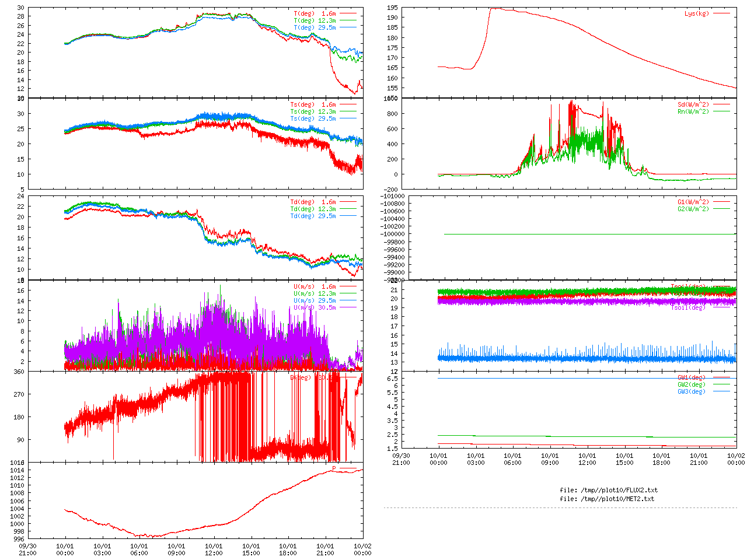Pick the 'Td(deg) 1.6m' legend label
Viewport: 747px width, 560px height.
(313, 202)
